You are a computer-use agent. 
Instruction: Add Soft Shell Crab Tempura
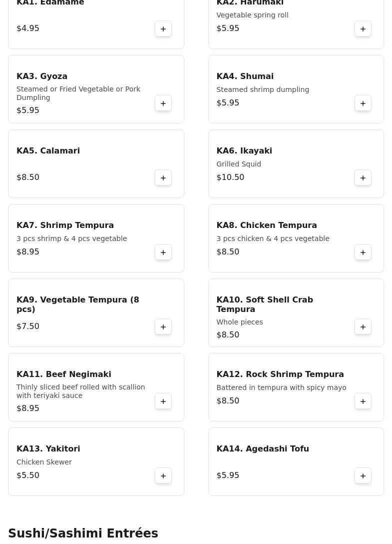click(363, 327)
